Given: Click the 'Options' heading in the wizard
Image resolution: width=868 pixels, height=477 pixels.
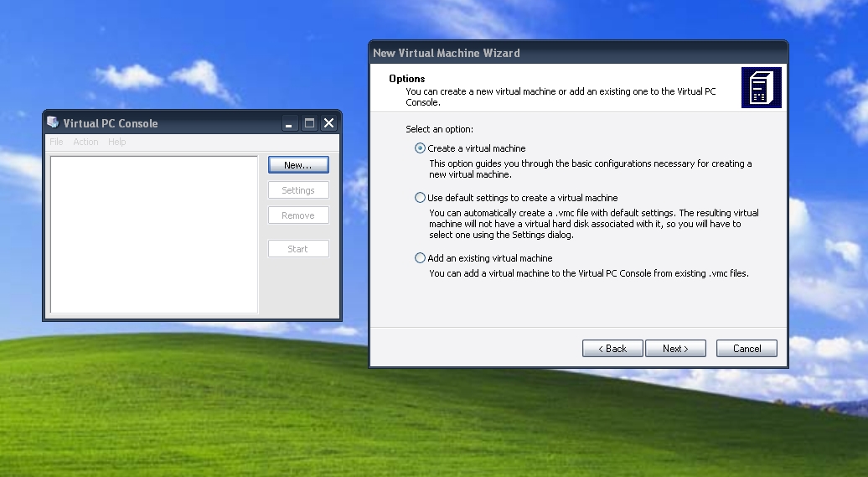Looking at the screenshot, I should [x=407, y=79].
